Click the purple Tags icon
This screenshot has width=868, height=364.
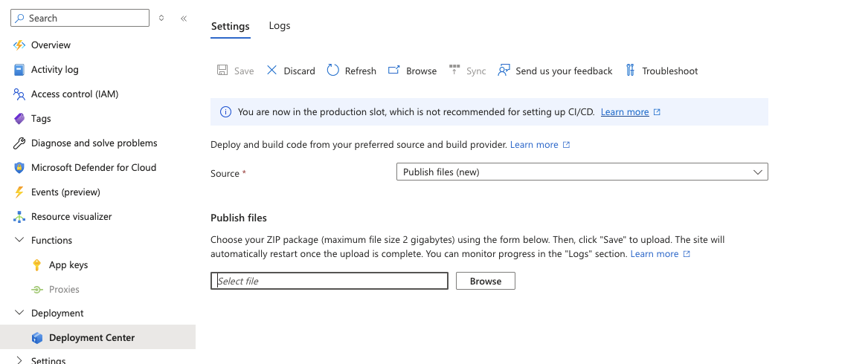[x=19, y=118]
